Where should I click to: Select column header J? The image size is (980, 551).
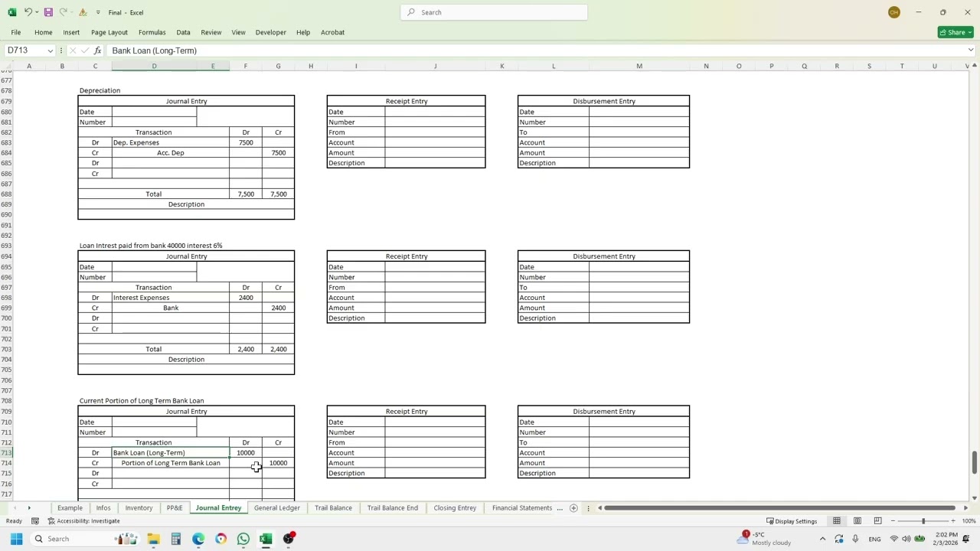pos(435,66)
